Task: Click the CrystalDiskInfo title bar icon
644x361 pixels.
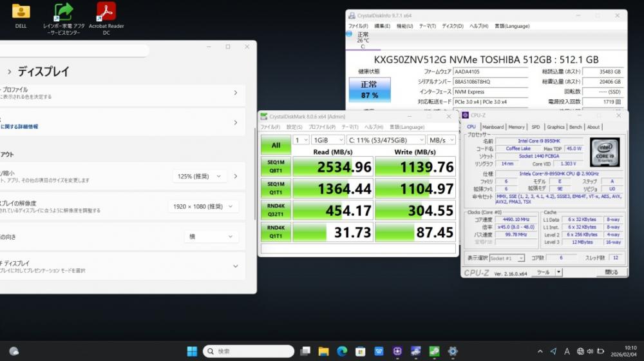Action: tap(352, 15)
